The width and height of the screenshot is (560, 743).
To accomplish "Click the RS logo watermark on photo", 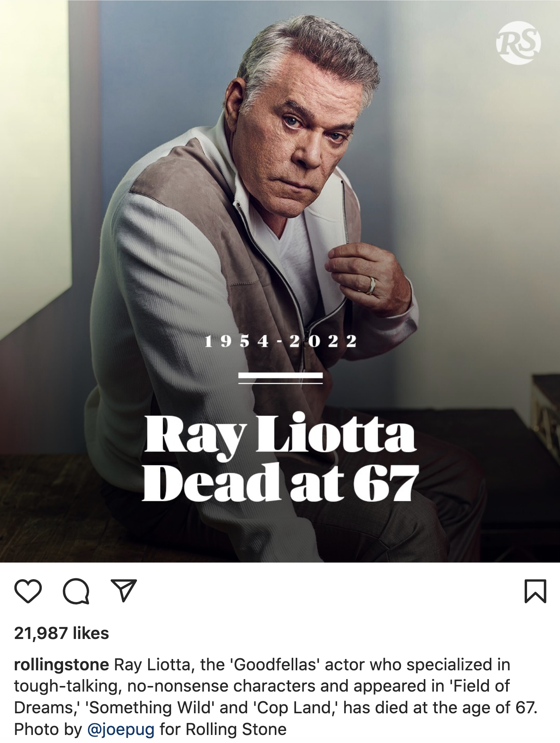I will (x=518, y=43).
